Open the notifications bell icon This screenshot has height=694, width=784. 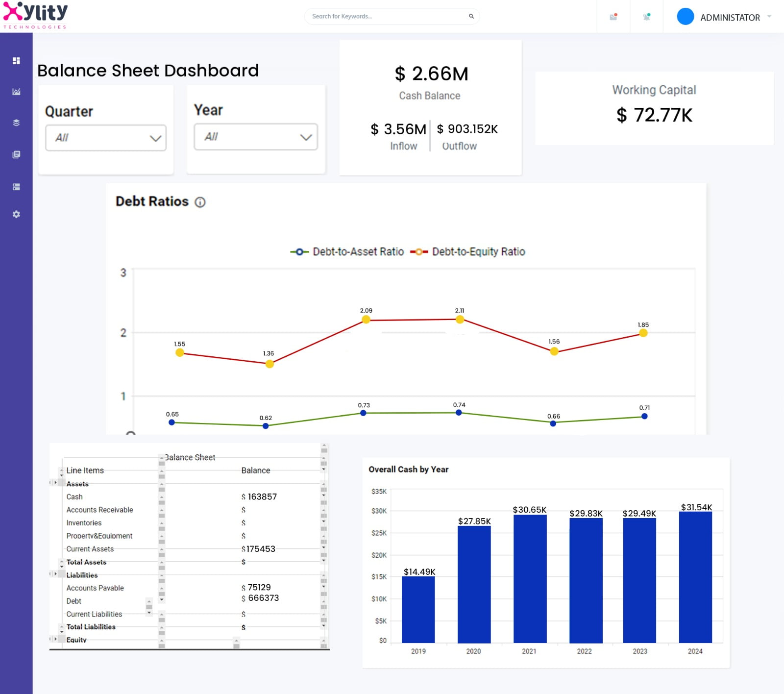coord(647,17)
